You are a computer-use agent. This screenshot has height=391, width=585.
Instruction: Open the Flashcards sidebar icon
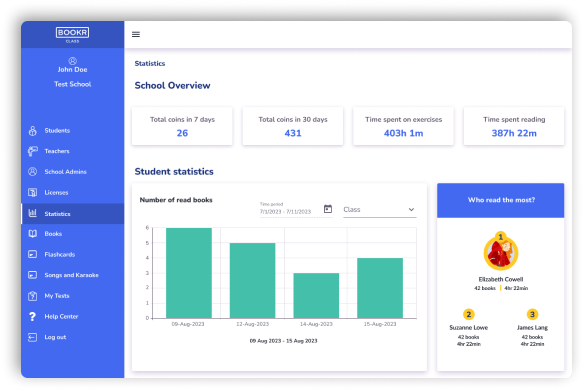[33, 254]
